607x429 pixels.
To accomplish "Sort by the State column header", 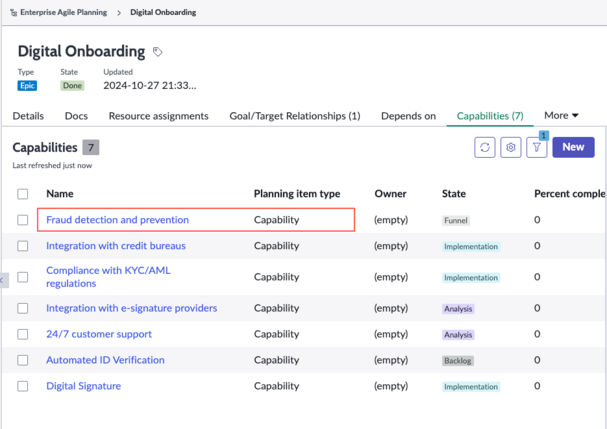I will 454,194.
